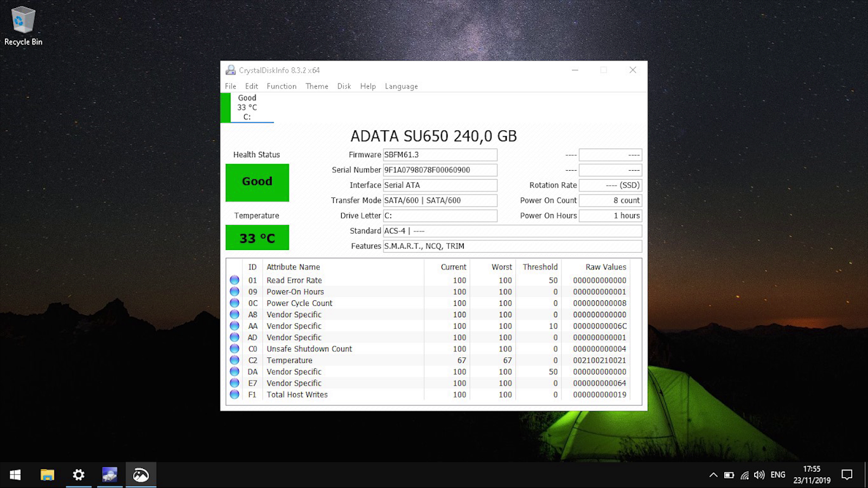Image resolution: width=868 pixels, height=488 pixels.
Task: Click the green 33 °C temperature button
Action: 257,237
